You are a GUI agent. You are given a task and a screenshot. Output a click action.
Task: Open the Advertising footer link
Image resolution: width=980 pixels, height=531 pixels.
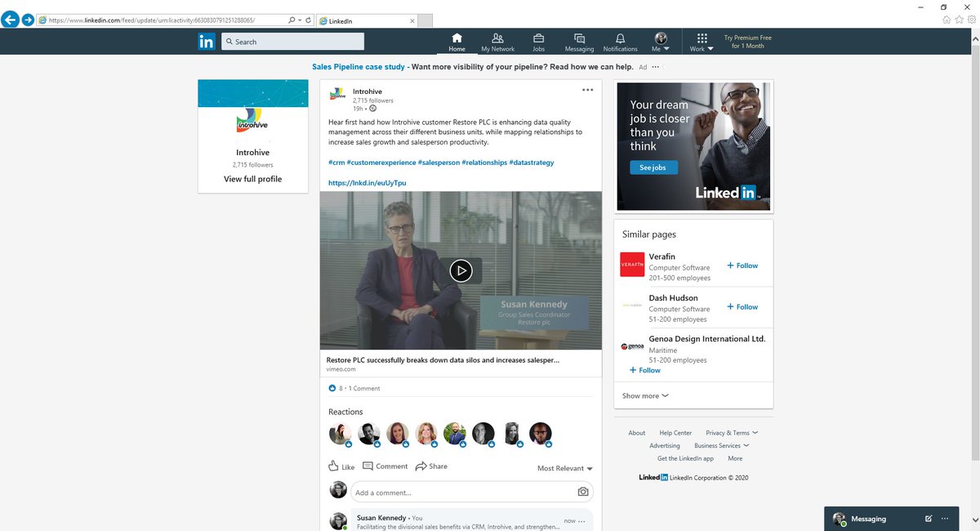point(665,445)
